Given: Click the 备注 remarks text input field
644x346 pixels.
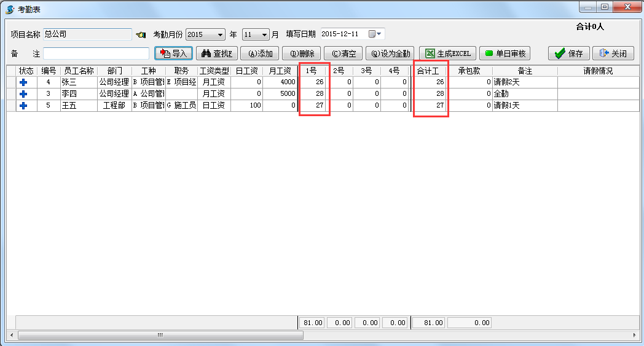Looking at the screenshot, I should tap(96, 53).
